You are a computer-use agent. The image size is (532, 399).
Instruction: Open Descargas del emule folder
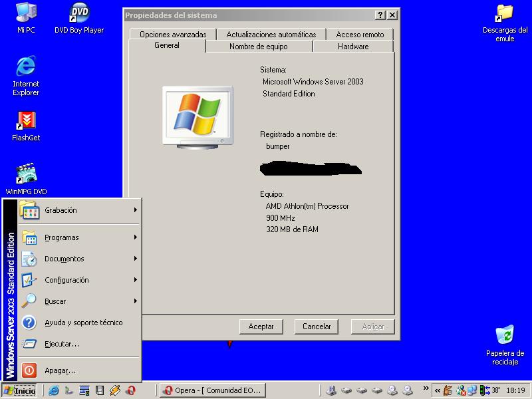pos(505,13)
